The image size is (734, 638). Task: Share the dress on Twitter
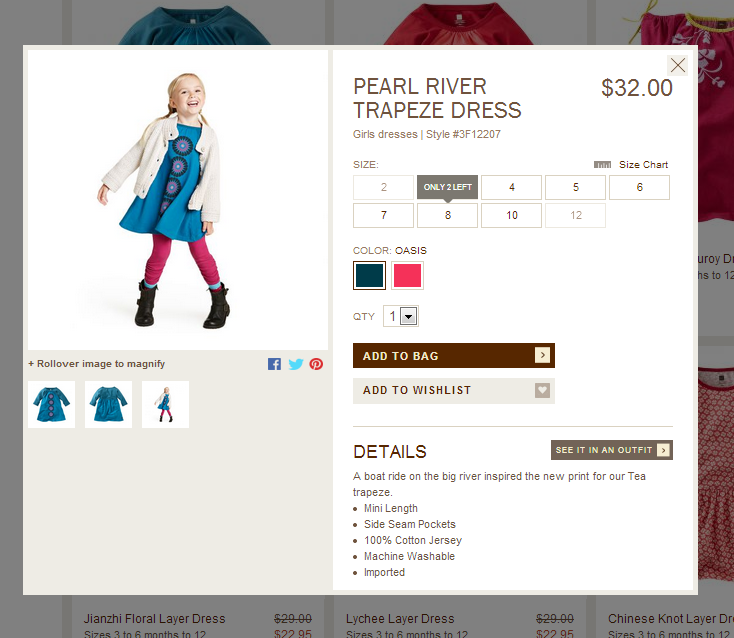click(x=296, y=364)
